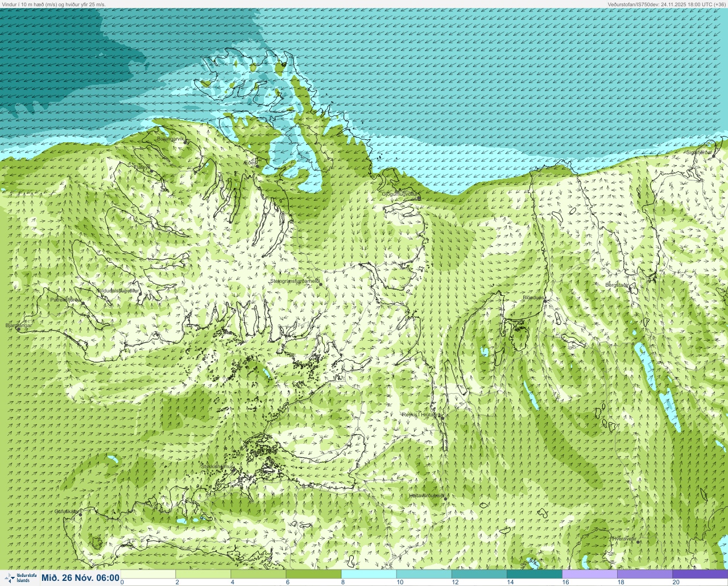Click the forecast time Mið. 26 Nóv. 06:00
This screenshot has height=586, width=728.
(x=80, y=578)
